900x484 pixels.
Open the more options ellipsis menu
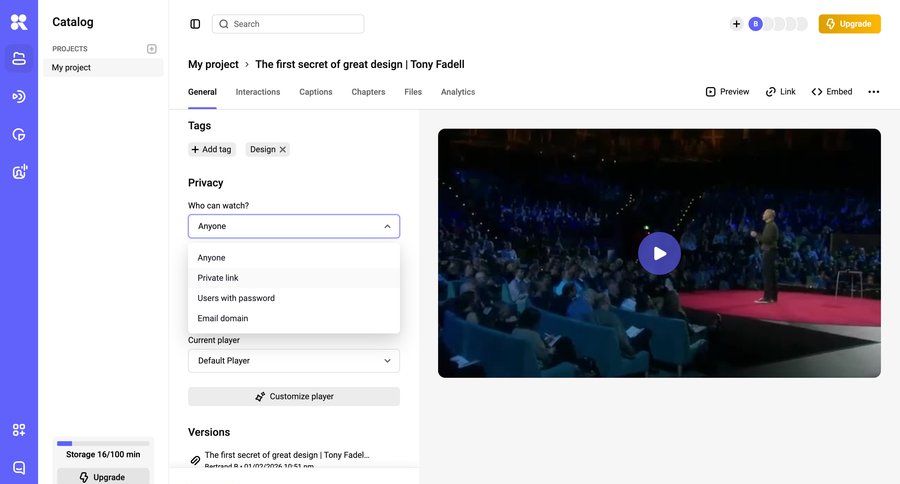click(873, 92)
